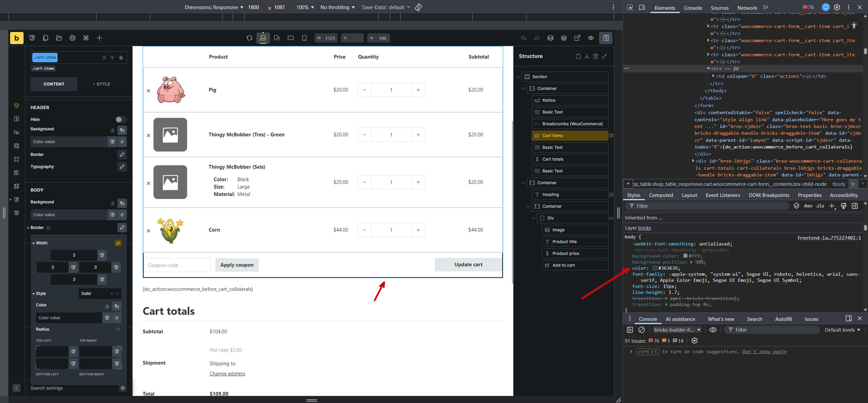Edit Header Typography with the pencil icon
Image resolution: width=868 pixels, height=403 pixels.
coord(122,166)
